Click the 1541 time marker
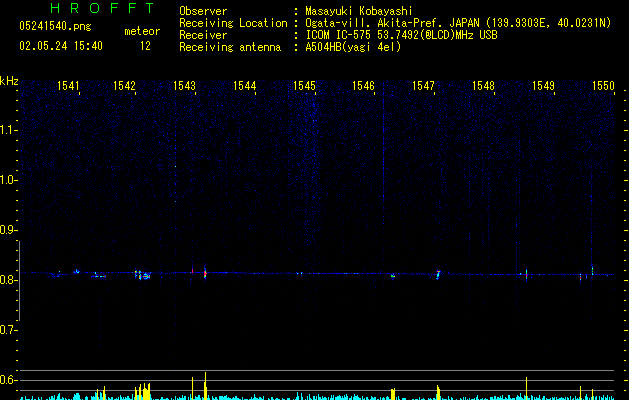Screen dimensions: 629x400 pyautogui.click(x=68, y=86)
